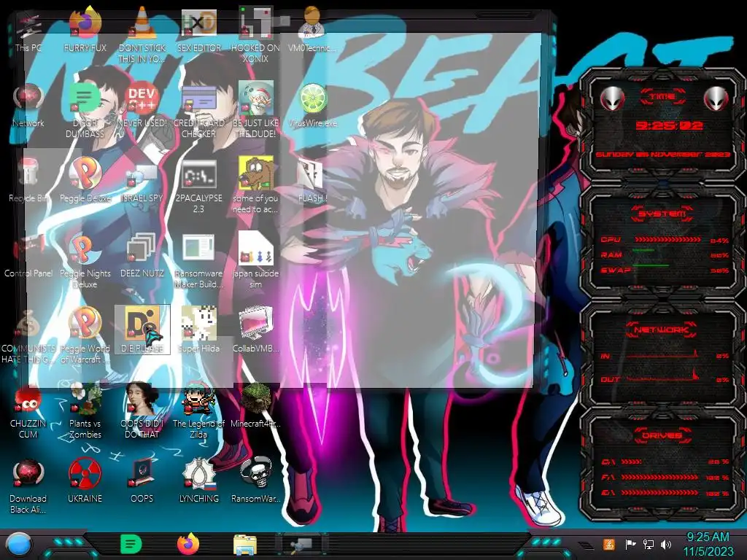Select the DIE PLEASE icon
The image size is (747, 560).
pyautogui.click(x=142, y=330)
